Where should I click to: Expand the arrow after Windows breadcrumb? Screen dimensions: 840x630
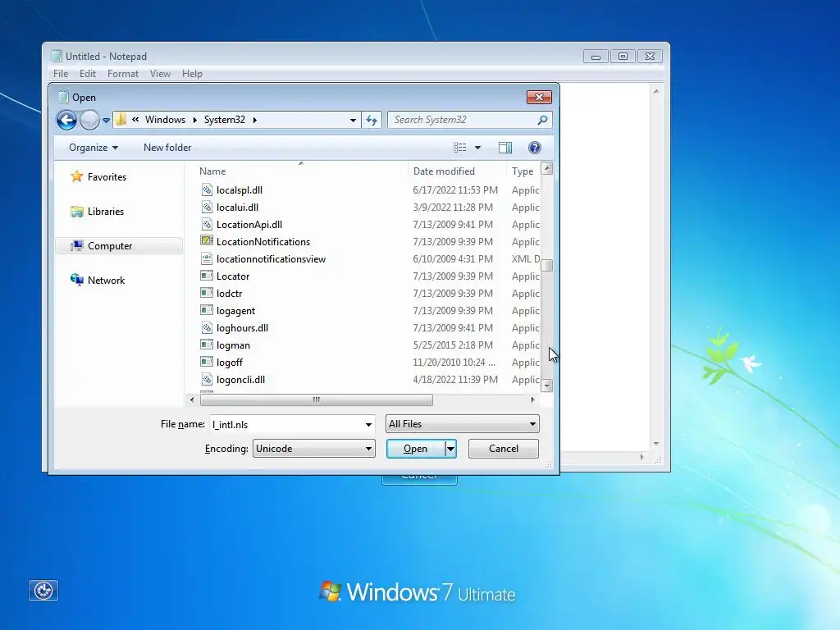coord(195,120)
